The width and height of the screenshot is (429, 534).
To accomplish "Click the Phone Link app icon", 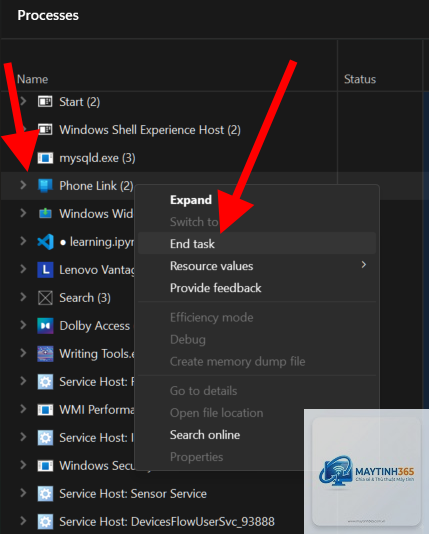I will (45, 186).
